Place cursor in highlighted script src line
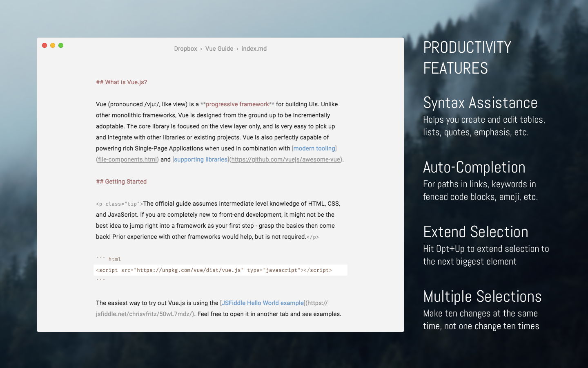Viewport: 588px width, 368px height. coord(220,270)
